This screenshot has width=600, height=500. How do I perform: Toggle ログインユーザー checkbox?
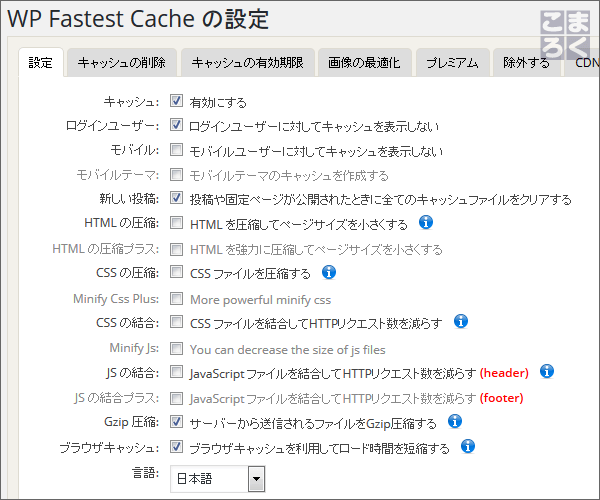point(176,125)
